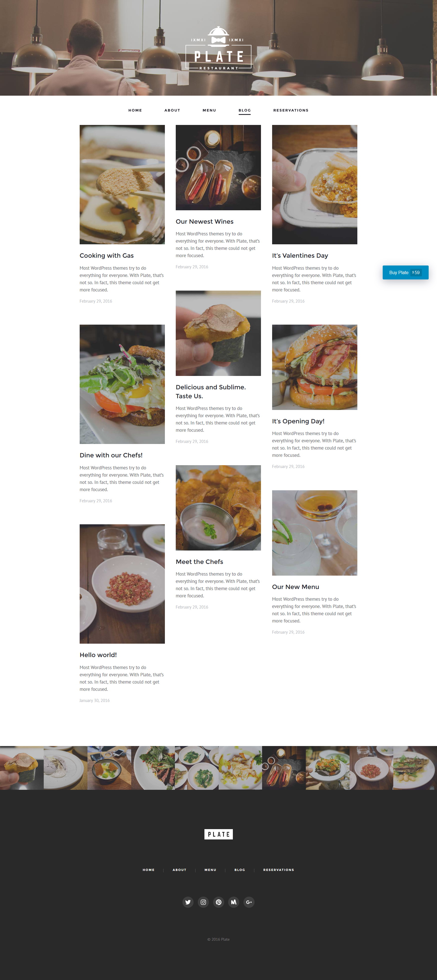Open the Meet the Chefs chips image
This screenshot has height=980, width=437.
coord(218,508)
